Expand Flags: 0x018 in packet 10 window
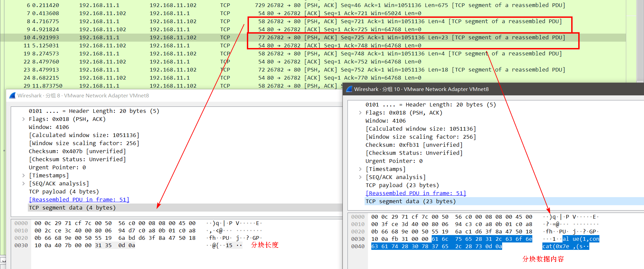 point(360,113)
